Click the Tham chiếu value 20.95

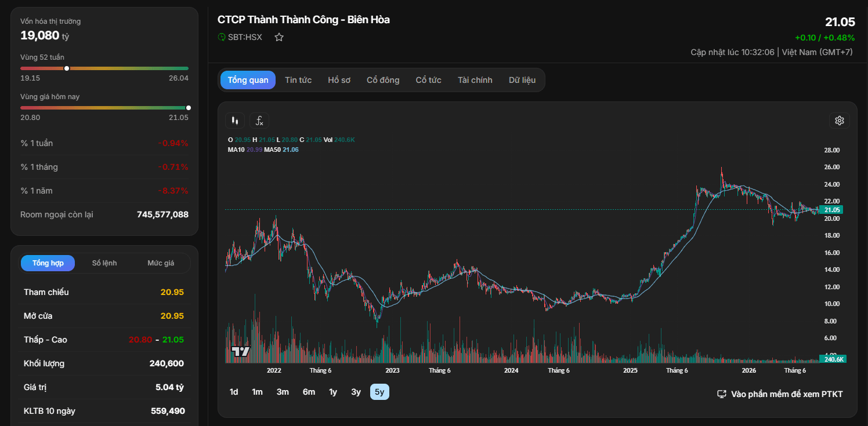click(x=172, y=292)
